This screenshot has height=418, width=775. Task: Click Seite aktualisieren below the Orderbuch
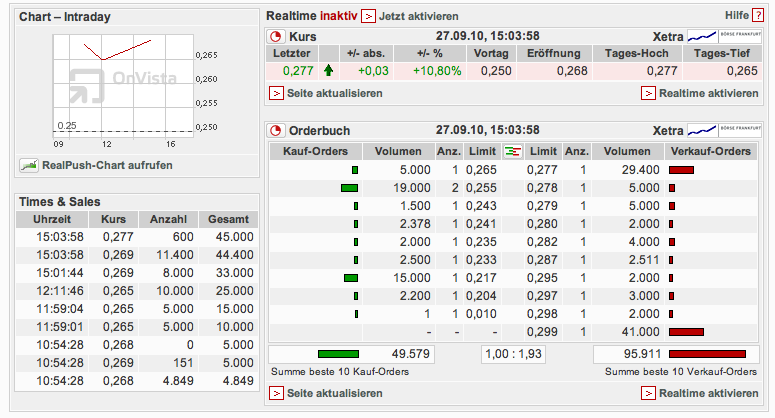click(335, 393)
